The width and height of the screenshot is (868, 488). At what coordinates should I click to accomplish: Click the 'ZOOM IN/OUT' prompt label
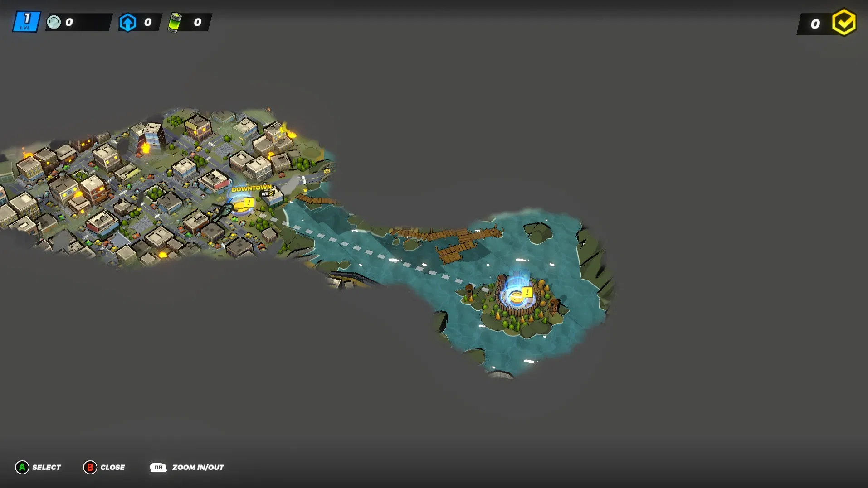click(x=198, y=467)
